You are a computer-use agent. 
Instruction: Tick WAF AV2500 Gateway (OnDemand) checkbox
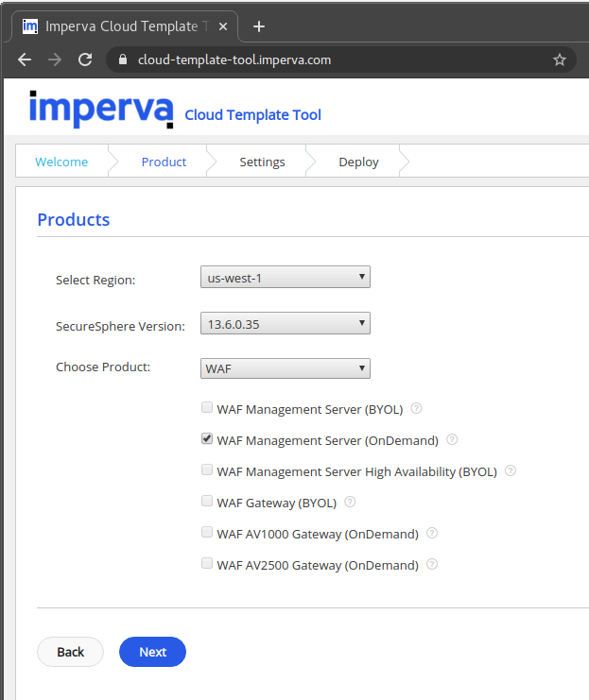tap(207, 564)
